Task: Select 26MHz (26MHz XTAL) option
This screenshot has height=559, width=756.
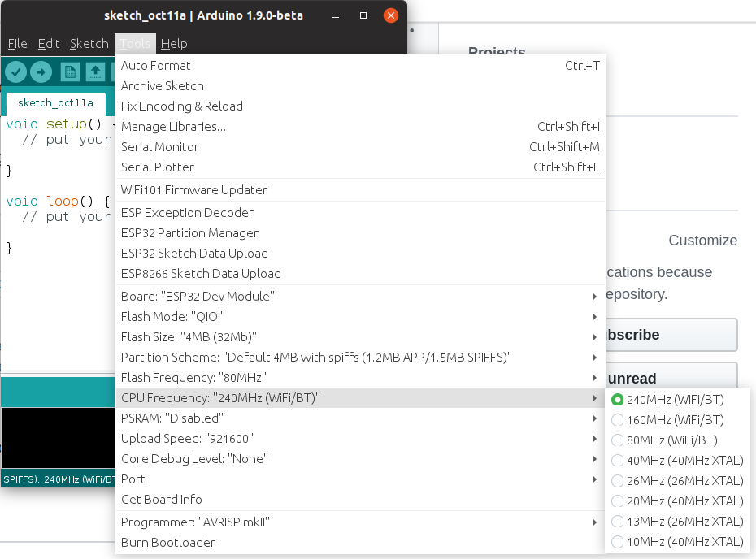Action: pos(677,480)
